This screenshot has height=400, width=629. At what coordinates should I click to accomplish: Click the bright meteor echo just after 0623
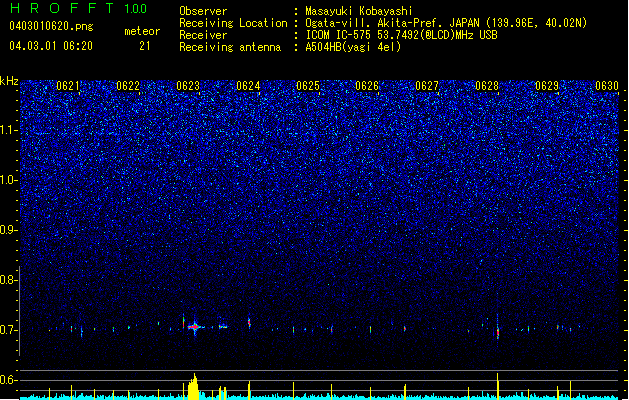tap(195, 327)
